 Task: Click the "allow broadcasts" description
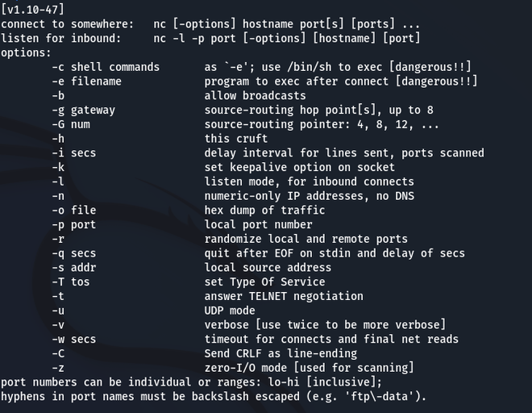coord(256,96)
